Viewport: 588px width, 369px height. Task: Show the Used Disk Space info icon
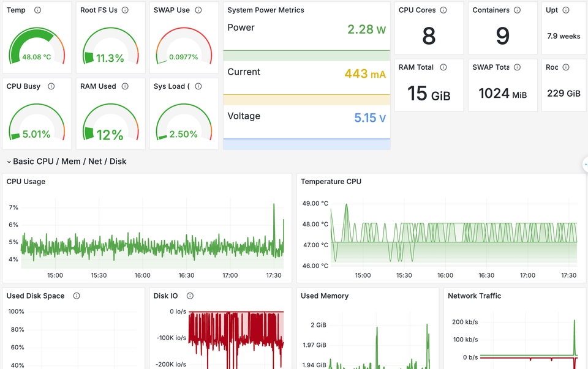(77, 296)
